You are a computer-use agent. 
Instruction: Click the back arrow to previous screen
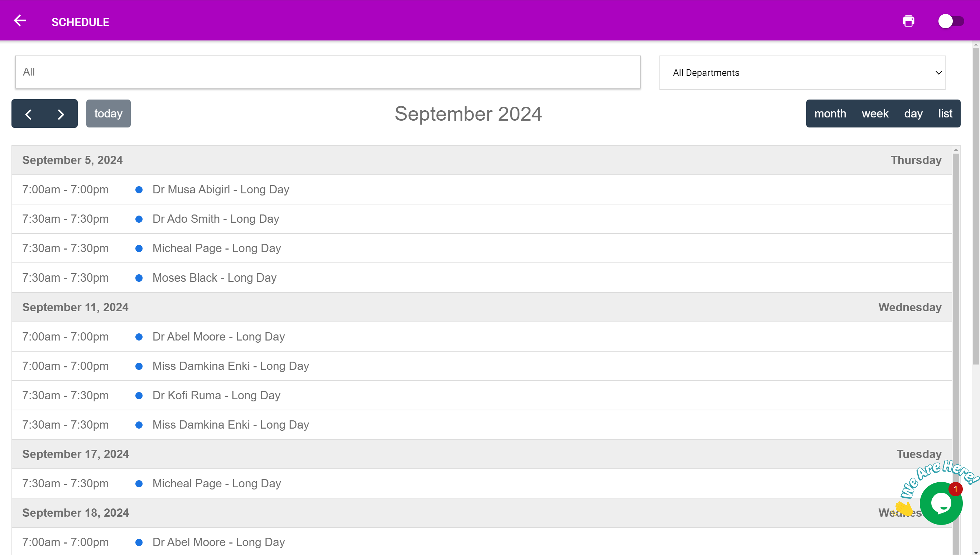click(x=19, y=20)
